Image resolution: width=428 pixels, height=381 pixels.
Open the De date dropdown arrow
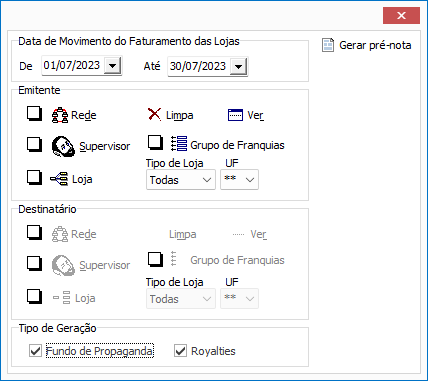pos(112,65)
